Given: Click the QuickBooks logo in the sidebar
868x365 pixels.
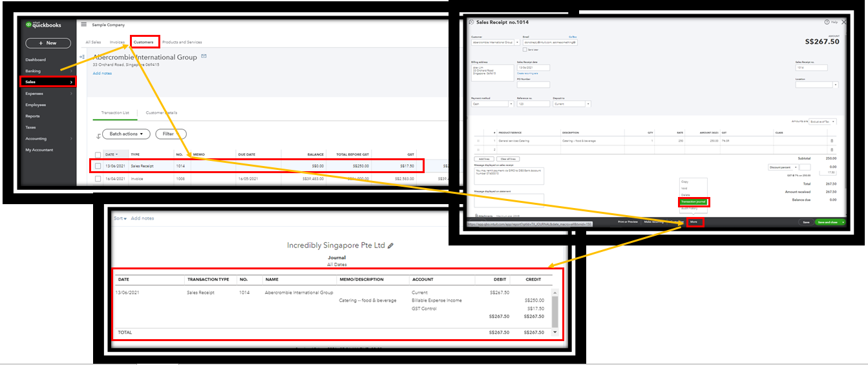Looking at the screenshot, I should [43, 25].
